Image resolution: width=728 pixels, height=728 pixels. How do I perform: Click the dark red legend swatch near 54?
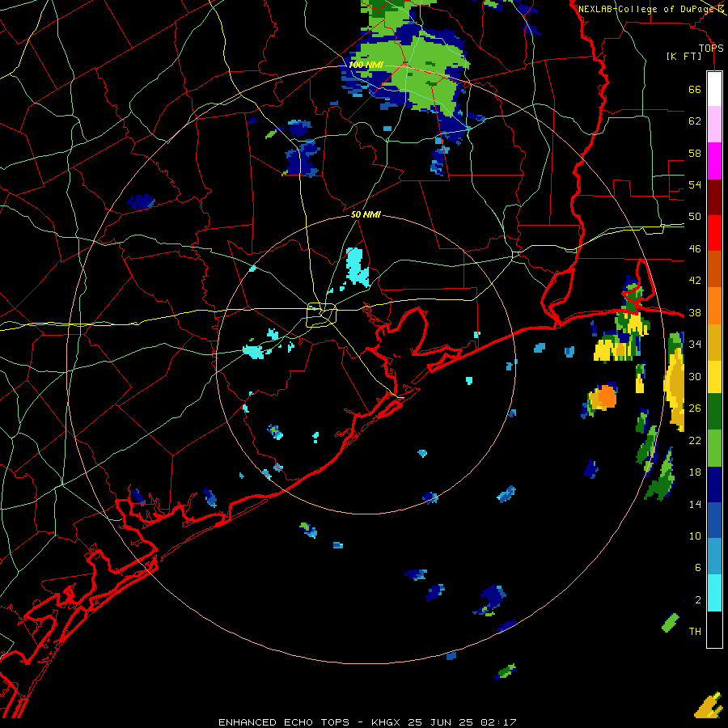click(714, 197)
